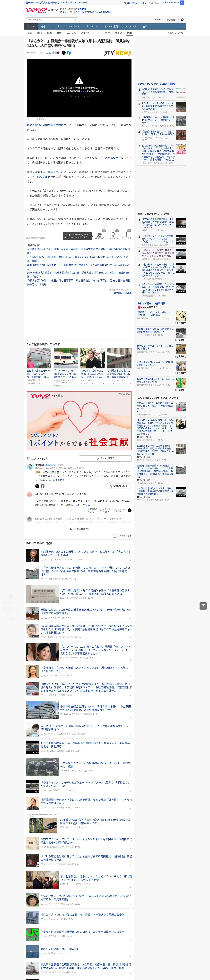Expand the second comment's もっと見る
210x980 pixels.
pyautogui.click(x=84, y=505)
